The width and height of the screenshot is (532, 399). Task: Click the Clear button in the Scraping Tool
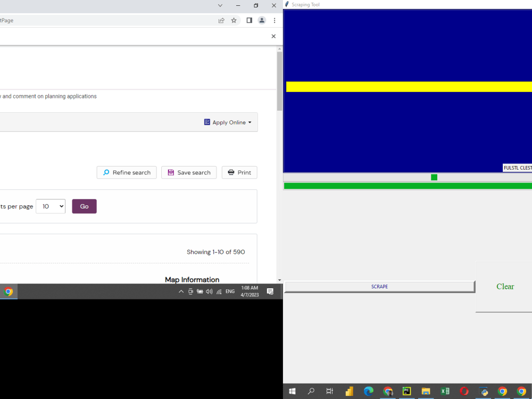505,286
